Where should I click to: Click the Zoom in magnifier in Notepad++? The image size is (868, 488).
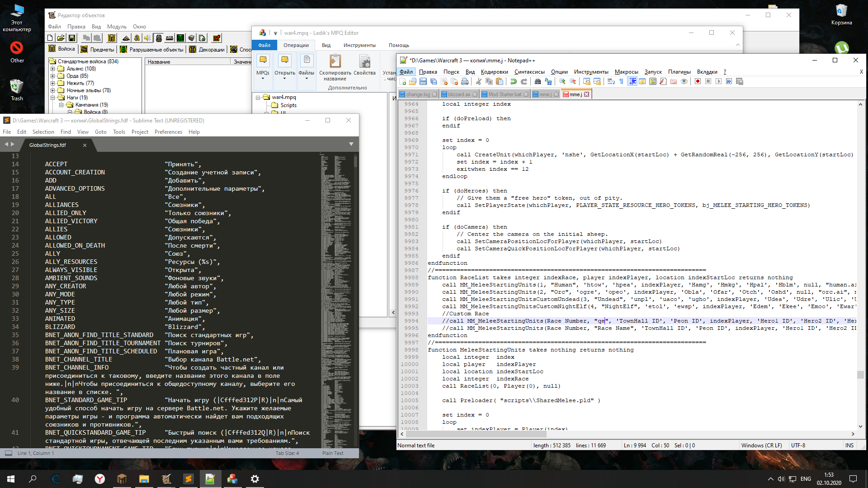click(562, 82)
